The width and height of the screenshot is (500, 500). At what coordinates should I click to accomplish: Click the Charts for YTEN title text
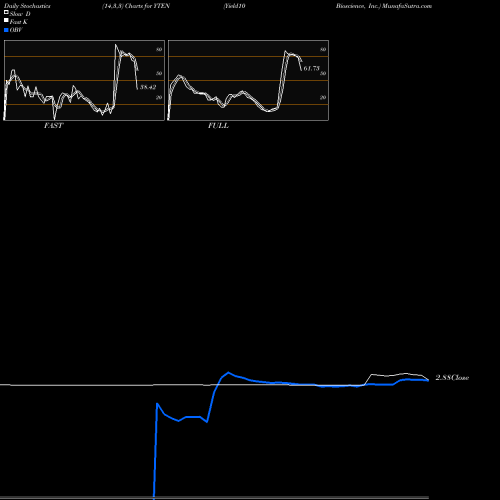[x=147, y=6]
